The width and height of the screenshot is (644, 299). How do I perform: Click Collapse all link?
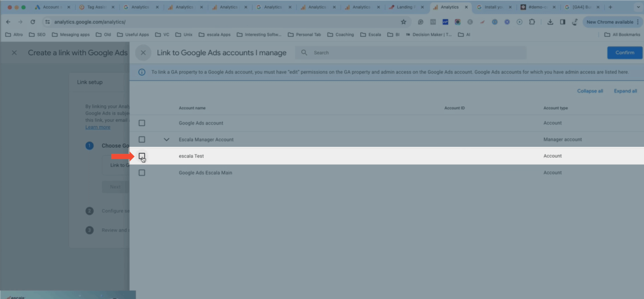pos(590,91)
